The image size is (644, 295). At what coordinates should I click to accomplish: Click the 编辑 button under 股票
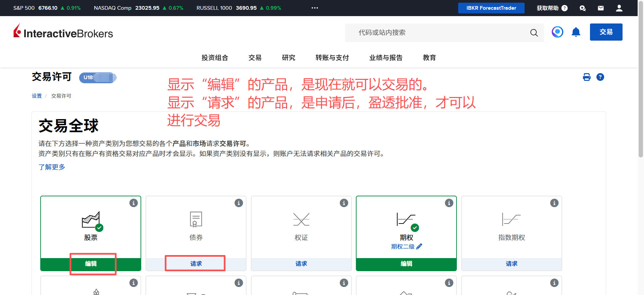tap(91, 264)
